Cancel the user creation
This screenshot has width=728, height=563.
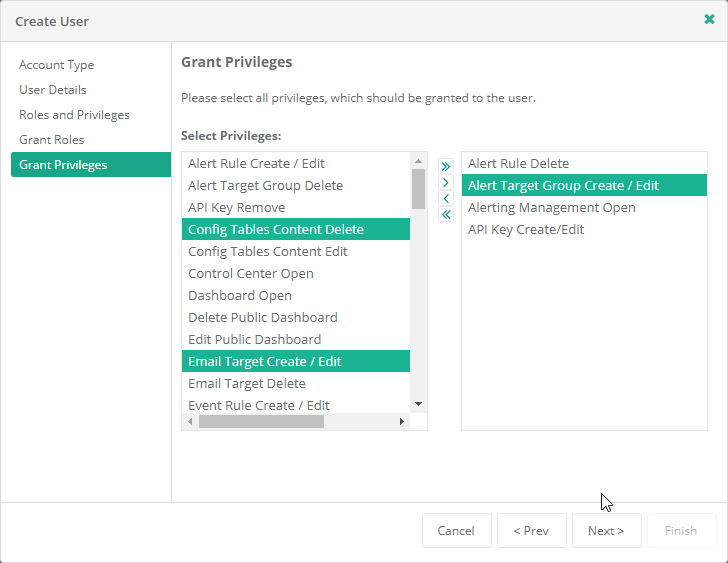(x=456, y=531)
